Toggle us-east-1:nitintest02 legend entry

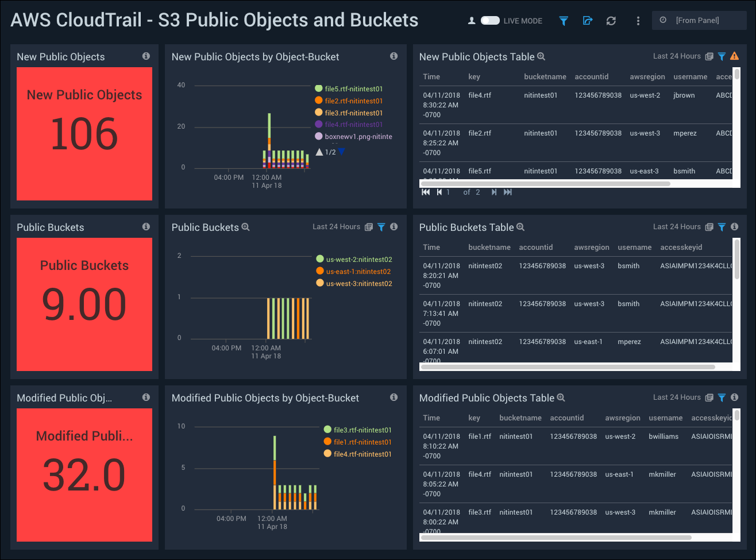point(358,272)
